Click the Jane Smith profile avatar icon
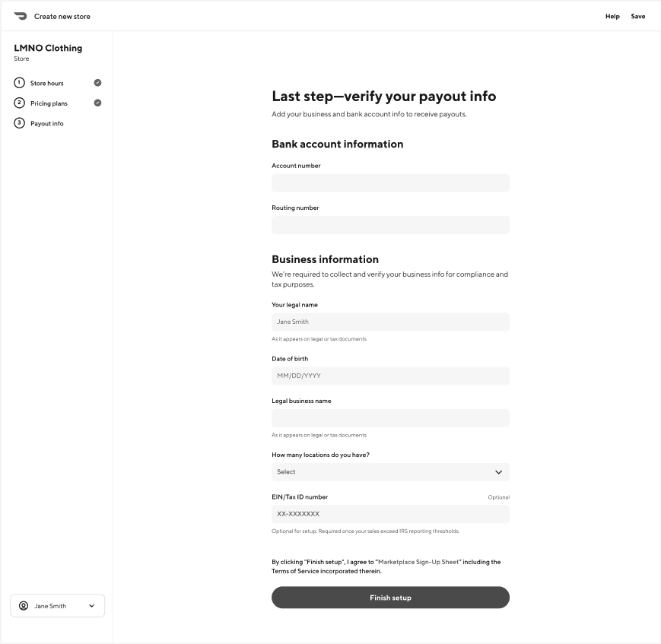 click(x=23, y=605)
